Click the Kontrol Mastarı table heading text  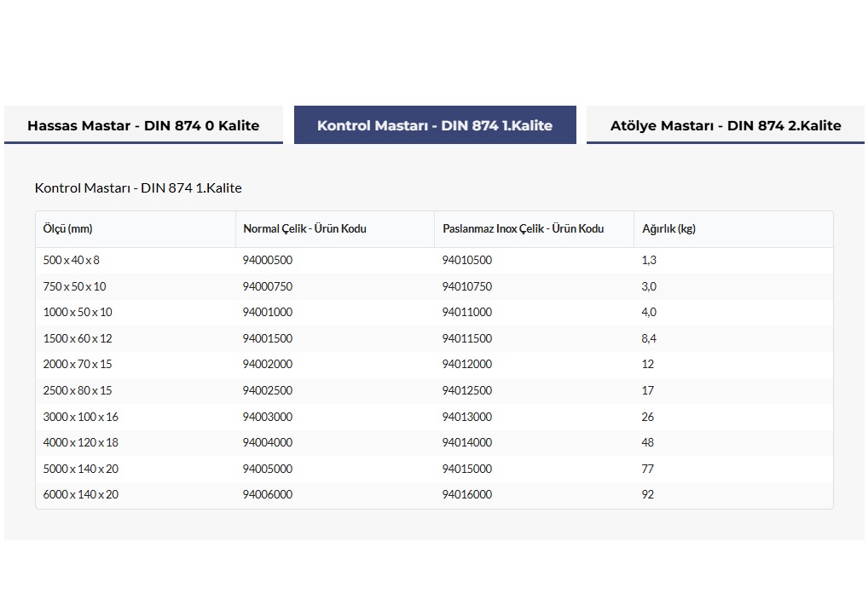[x=138, y=187]
